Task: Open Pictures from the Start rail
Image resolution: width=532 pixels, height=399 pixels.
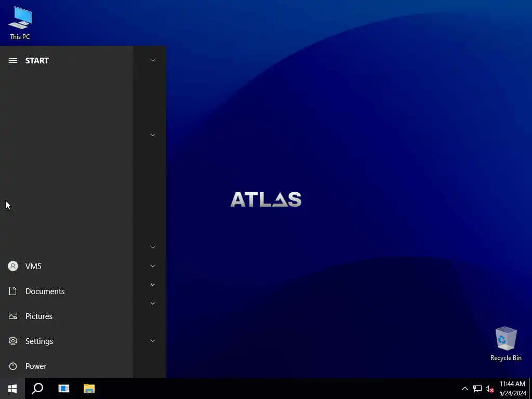Action: click(x=66, y=316)
